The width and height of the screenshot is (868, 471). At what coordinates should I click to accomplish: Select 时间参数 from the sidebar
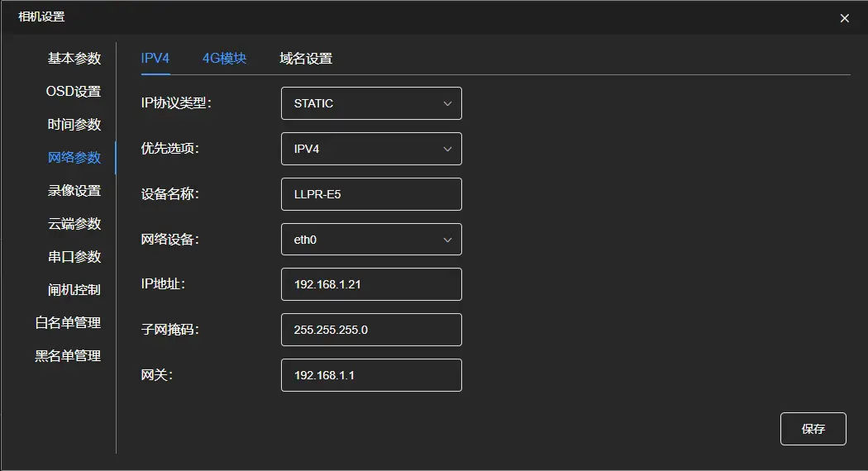click(x=74, y=125)
